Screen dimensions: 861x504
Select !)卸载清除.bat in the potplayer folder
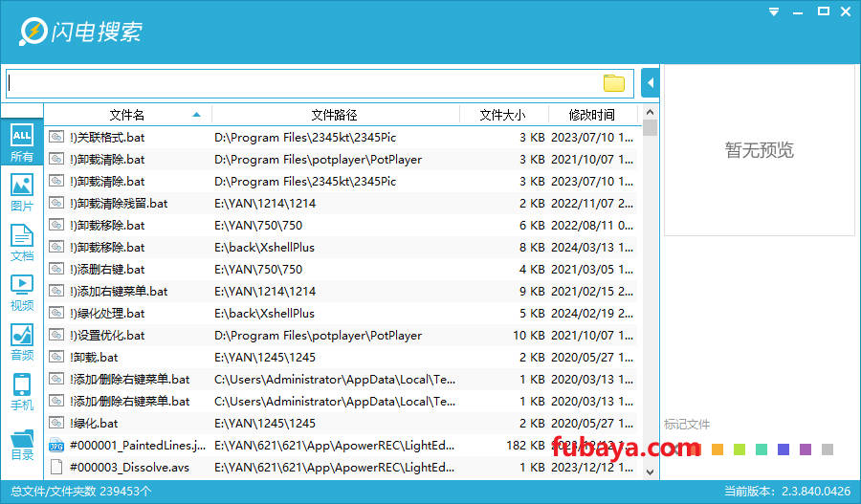107,159
